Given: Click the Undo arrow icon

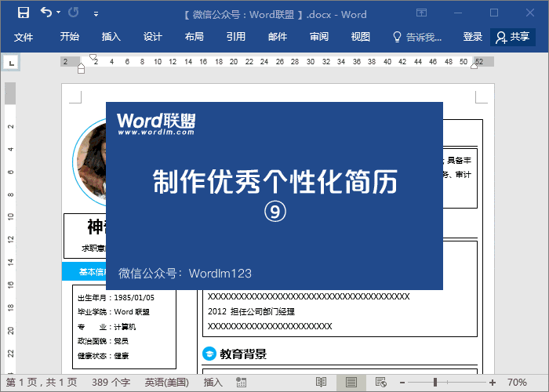Looking at the screenshot, I should point(45,13).
